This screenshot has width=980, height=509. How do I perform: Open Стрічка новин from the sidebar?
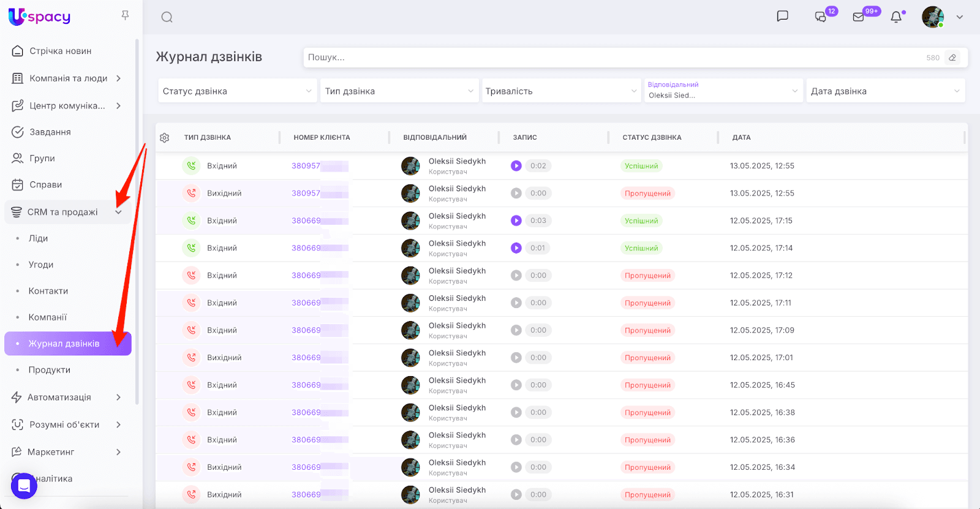click(60, 51)
